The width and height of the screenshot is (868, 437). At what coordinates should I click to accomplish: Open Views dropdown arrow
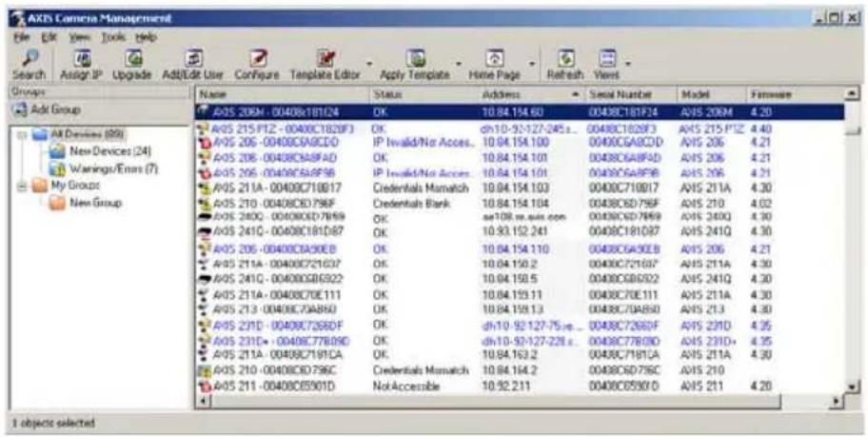(x=628, y=62)
